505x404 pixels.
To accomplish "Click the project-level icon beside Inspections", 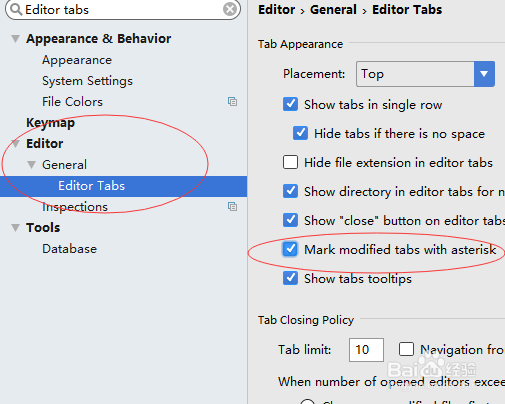I will [x=232, y=206].
